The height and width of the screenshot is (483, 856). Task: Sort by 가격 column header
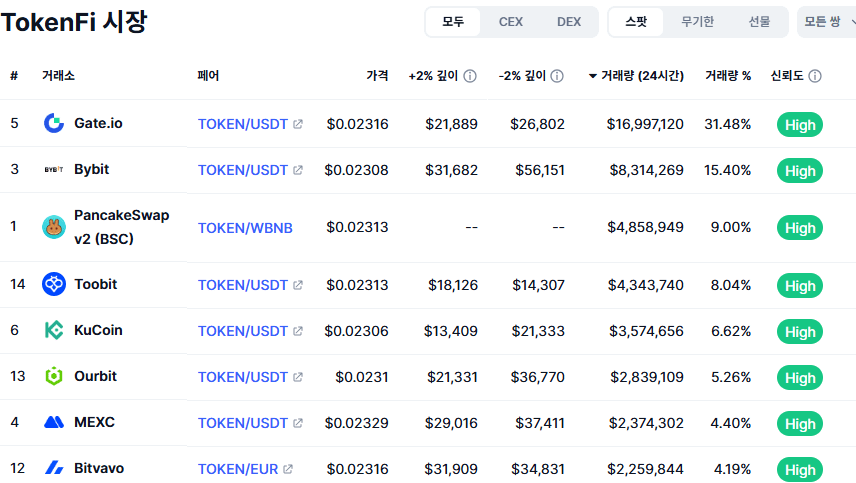point(377,76)
